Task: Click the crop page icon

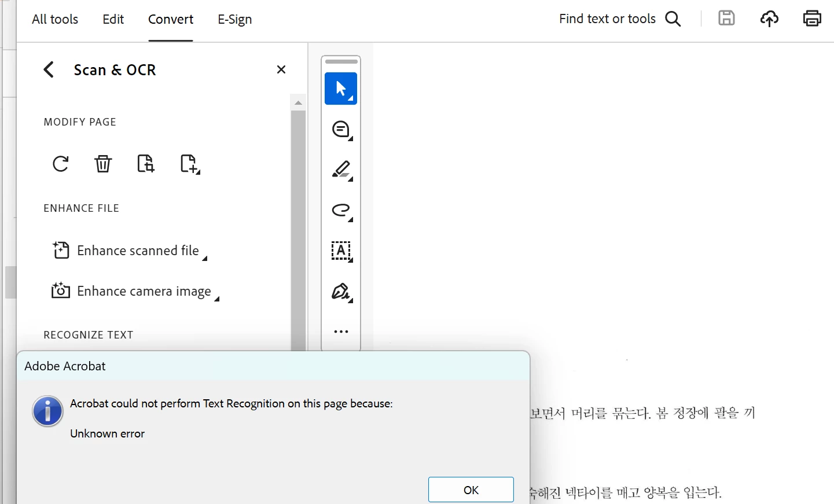Action: (x=146, y=164)
